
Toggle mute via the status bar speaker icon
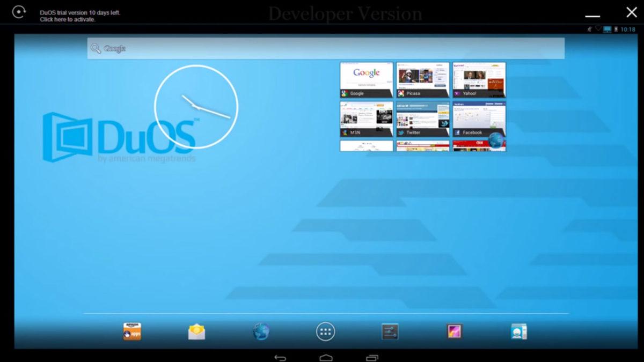(590, 31)
